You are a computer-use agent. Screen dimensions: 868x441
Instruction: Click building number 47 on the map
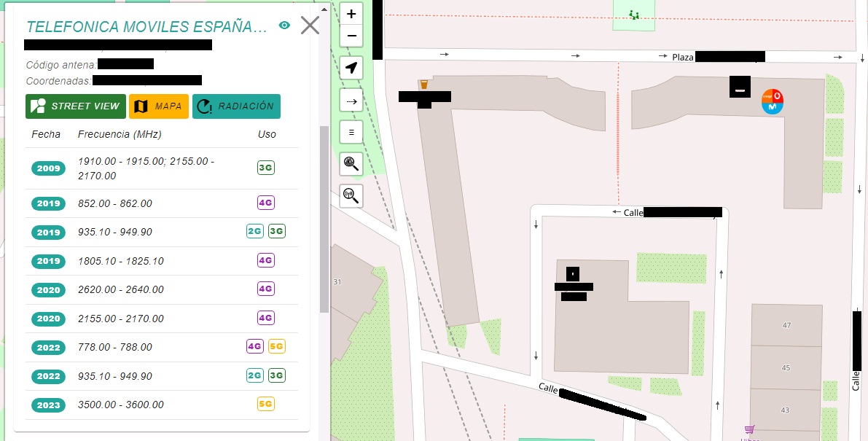pyautogui.click(x=786, y=325)
